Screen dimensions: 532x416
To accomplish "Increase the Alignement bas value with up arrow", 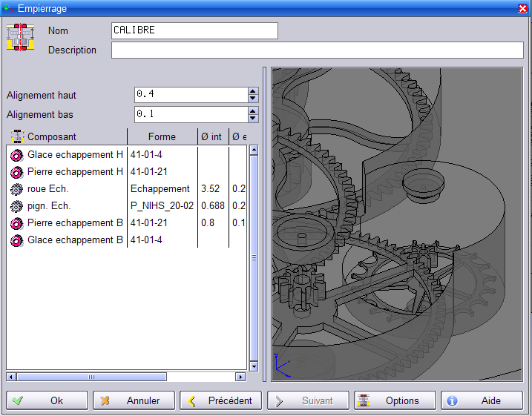I will pos(253,110).
